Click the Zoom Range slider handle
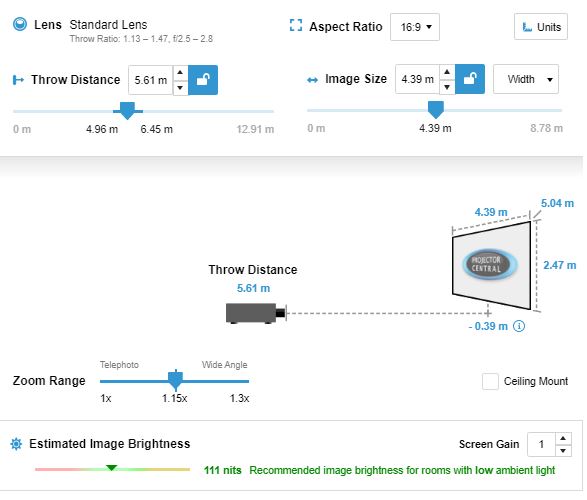 pos(175,379)
